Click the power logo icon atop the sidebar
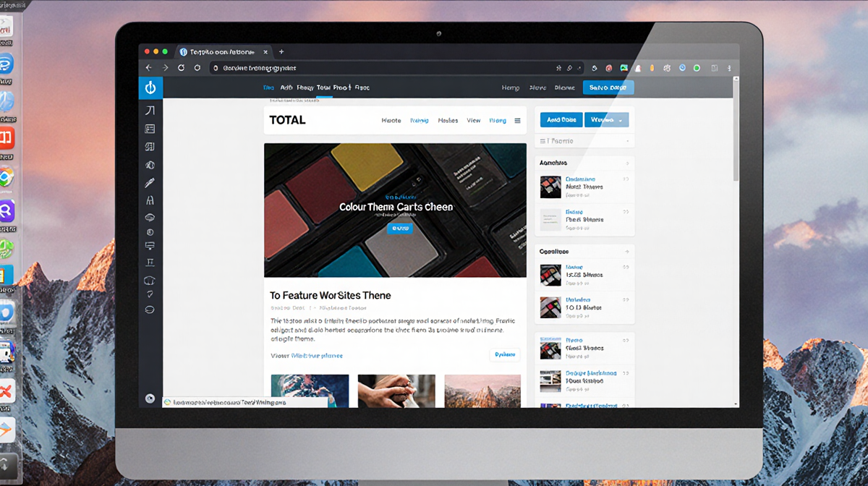The height and width of the screenshot is (486, 868). (150, 87)
